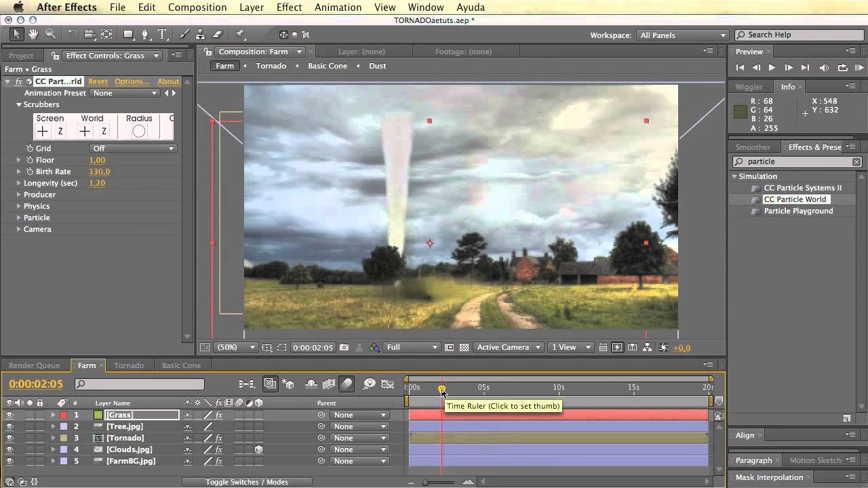Viewport: 868px width, 488px height.
Task: Hide the Grass layer with eye icon
Action: 9,415
